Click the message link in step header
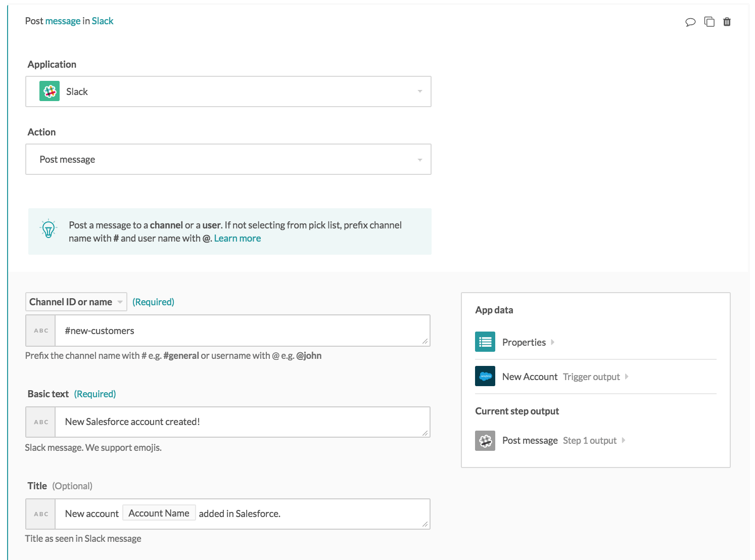This screenshot has height=560, width=755. [63, 21]
